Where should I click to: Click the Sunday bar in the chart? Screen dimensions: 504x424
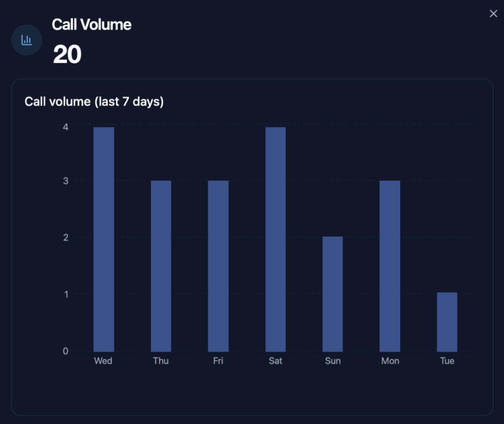[x=333, y=294]
